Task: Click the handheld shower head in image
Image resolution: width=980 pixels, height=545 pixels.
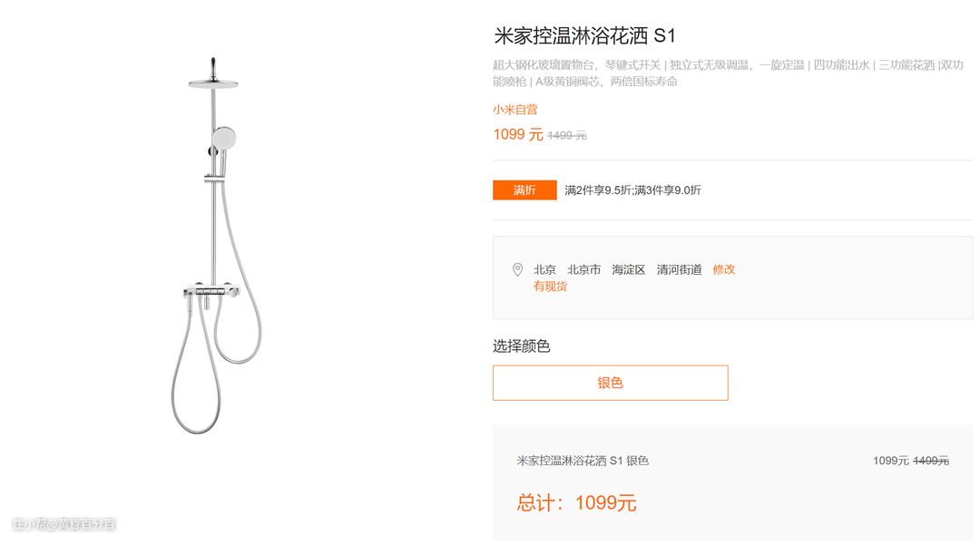Action: pyautogui.click(x=224, y=138)
